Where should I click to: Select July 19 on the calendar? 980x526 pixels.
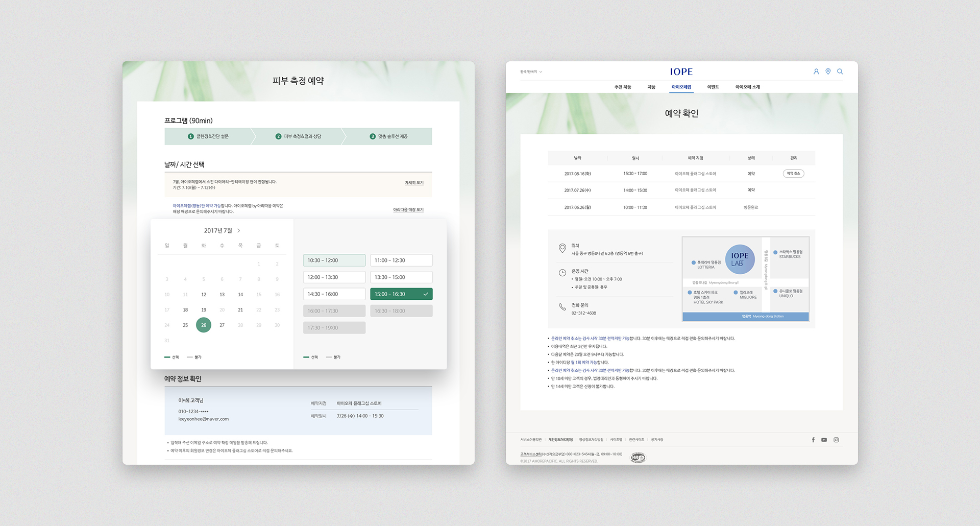204,310
